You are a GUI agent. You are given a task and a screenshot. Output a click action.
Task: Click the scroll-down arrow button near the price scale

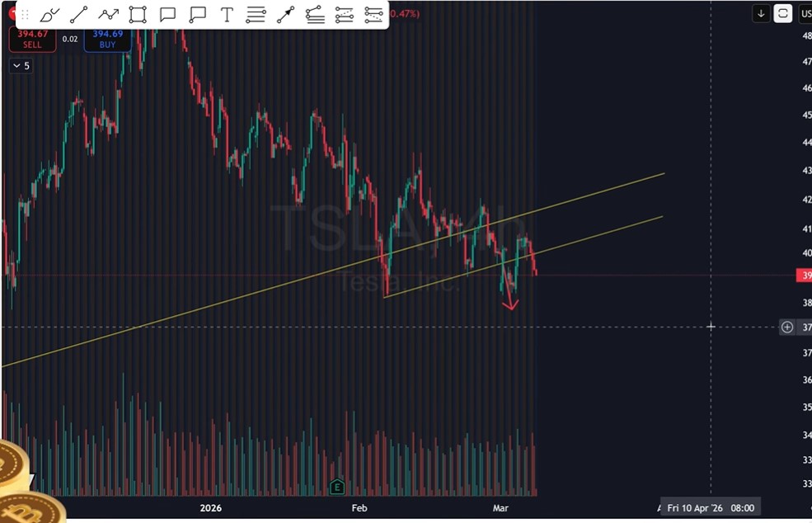761,13
